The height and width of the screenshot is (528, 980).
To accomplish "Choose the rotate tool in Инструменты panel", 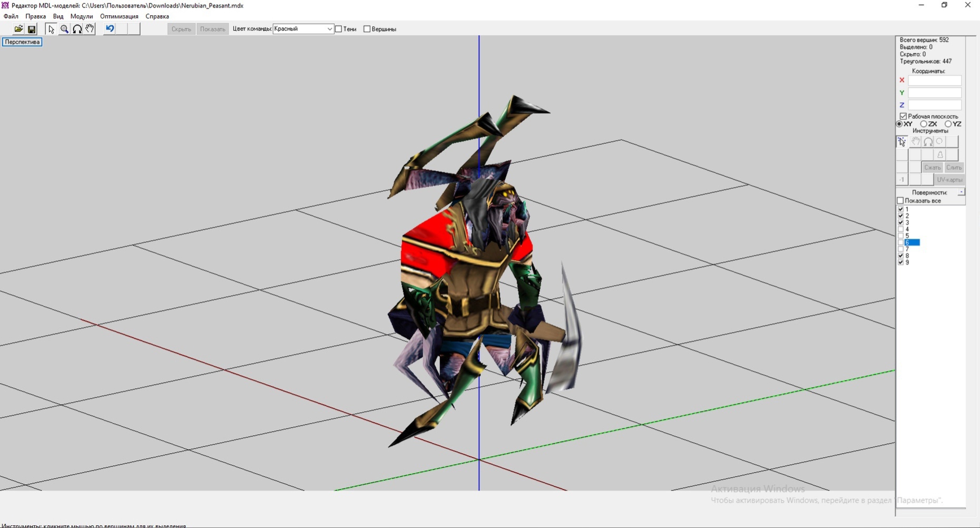I will [x=928, y=142].
